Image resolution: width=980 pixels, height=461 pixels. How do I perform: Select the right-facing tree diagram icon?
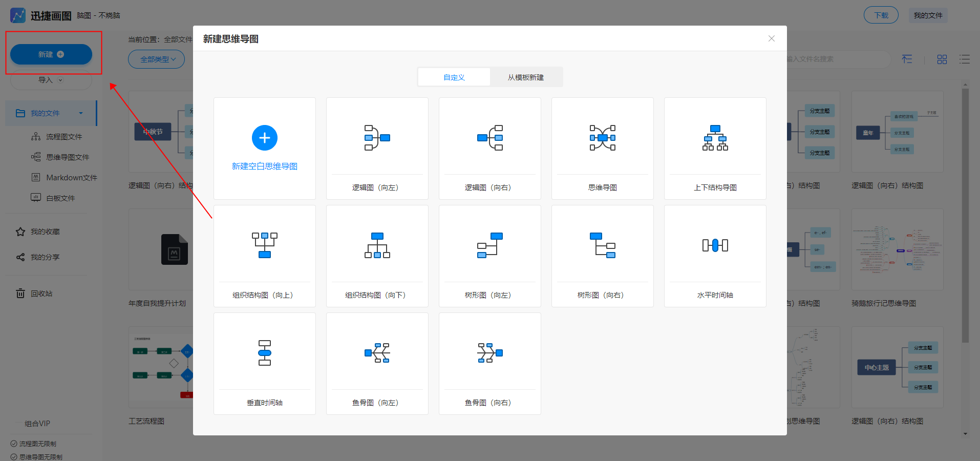[x=602, y=245]
